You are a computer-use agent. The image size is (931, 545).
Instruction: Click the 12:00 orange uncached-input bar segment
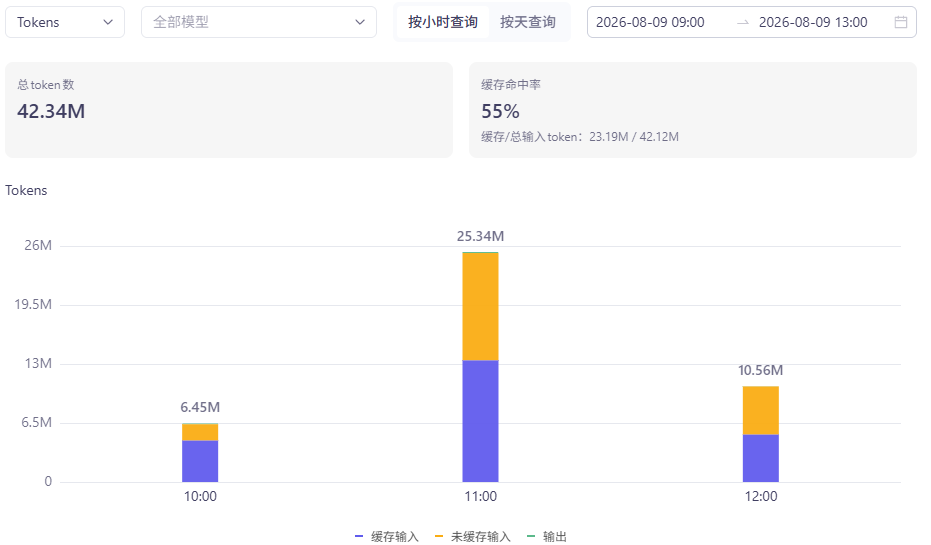click(761, 410)
